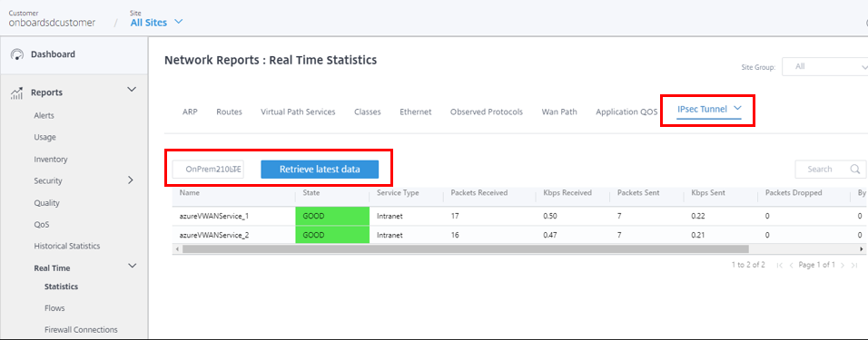Collapse the Reports section chevron

pos(131,90)
